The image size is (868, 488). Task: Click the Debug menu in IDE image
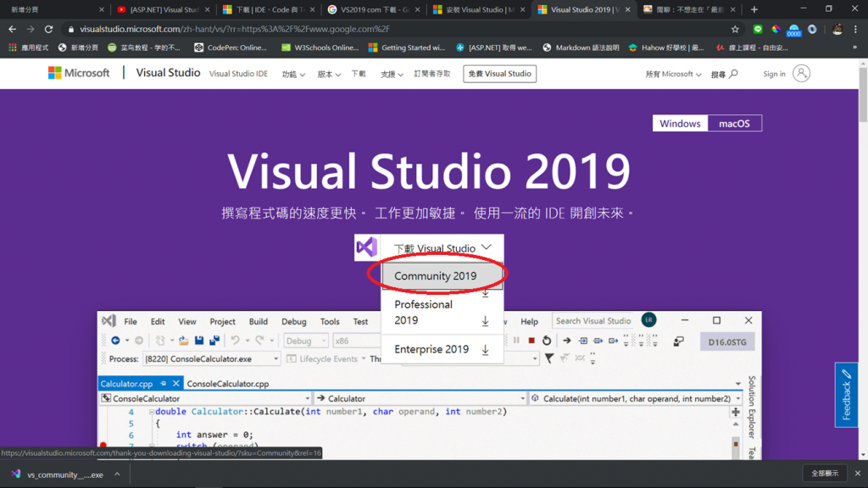point(293,321)
